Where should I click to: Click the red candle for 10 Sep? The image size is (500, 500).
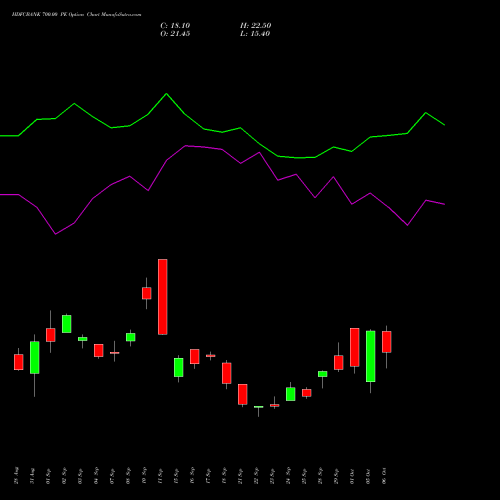[147, 293]
